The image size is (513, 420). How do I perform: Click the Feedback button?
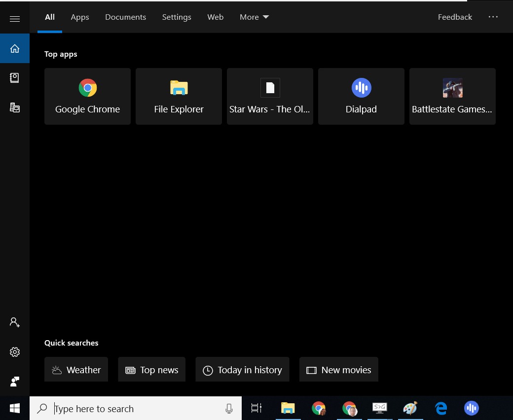pyautogui.click(x=455, y=17)
